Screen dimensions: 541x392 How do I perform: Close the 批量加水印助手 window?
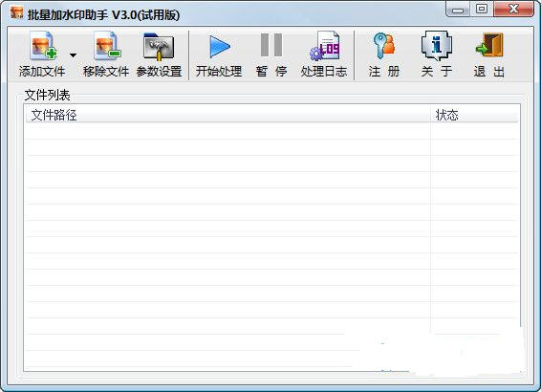[x=513, y=9]
